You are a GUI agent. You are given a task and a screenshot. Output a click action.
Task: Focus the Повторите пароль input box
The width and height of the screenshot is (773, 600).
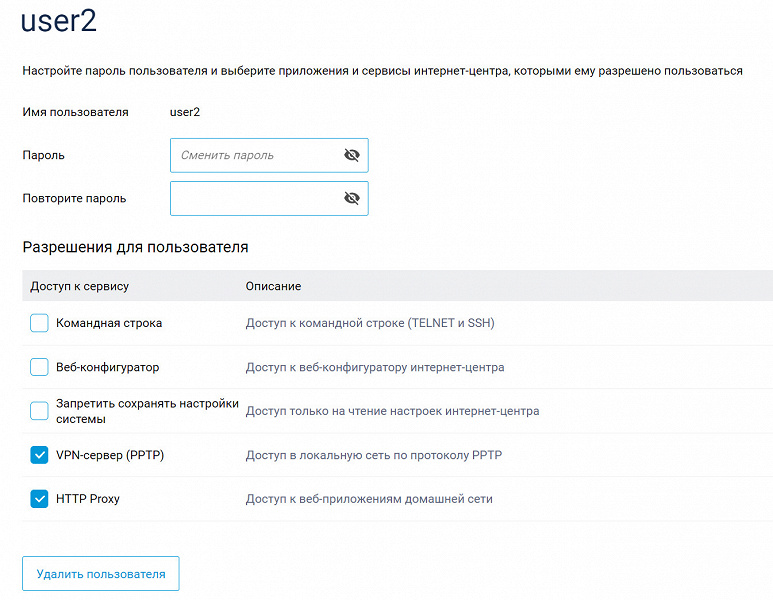pyautogui.click(x=255, y=198)
